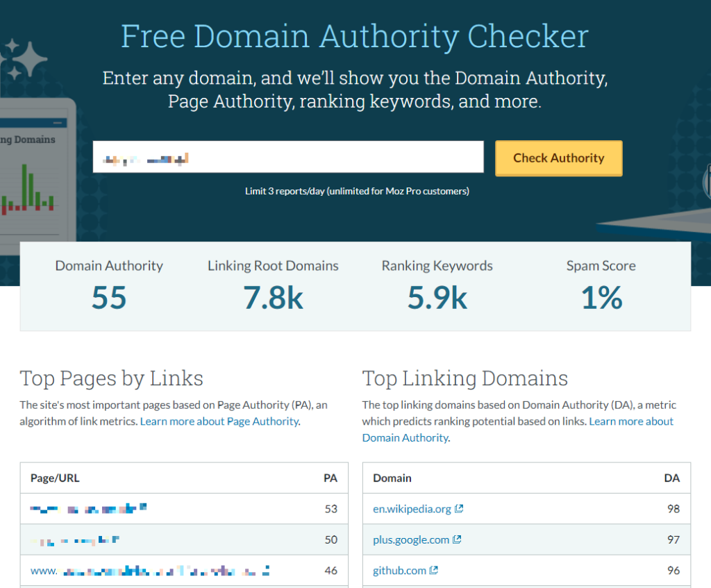Click inside the domain search input field

coord(288,157)
